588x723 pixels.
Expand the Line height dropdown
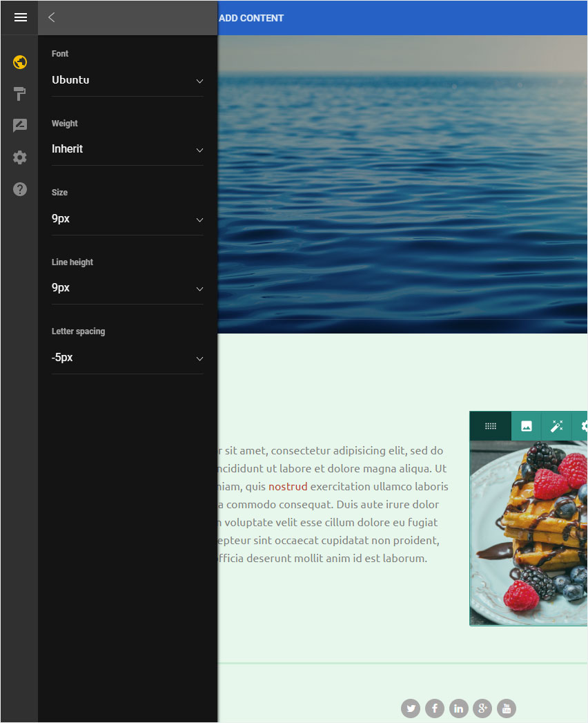click(x=127, y=288)
